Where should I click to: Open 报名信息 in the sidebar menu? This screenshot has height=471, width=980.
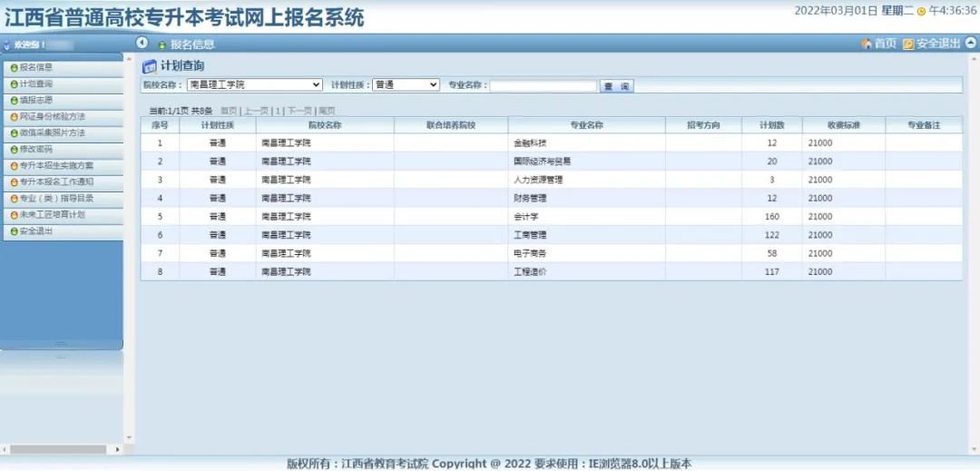pyautogui.click(x=36, y=67)
